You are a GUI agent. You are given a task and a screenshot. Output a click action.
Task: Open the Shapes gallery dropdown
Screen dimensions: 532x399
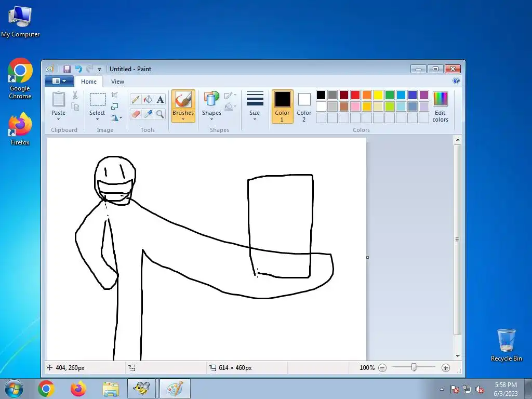point(212,119)
